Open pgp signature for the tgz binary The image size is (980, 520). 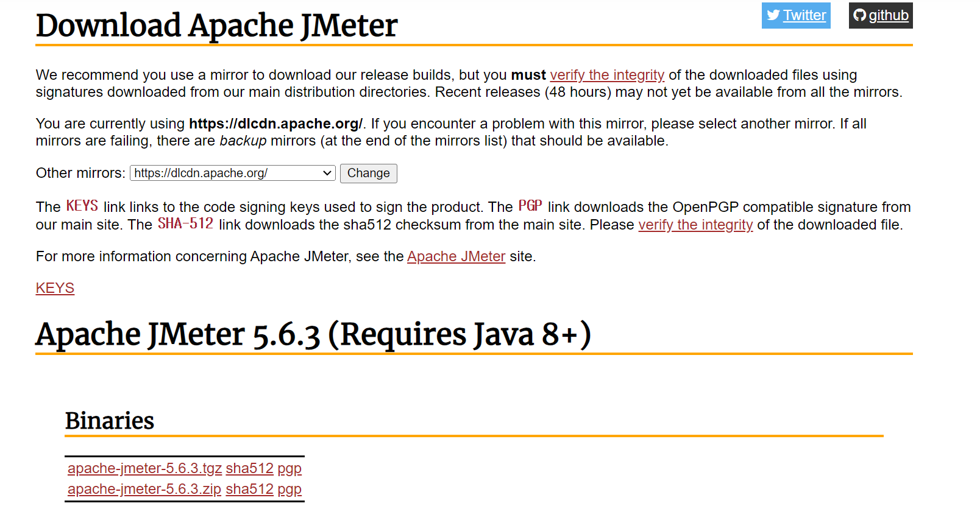click(289, 469)
